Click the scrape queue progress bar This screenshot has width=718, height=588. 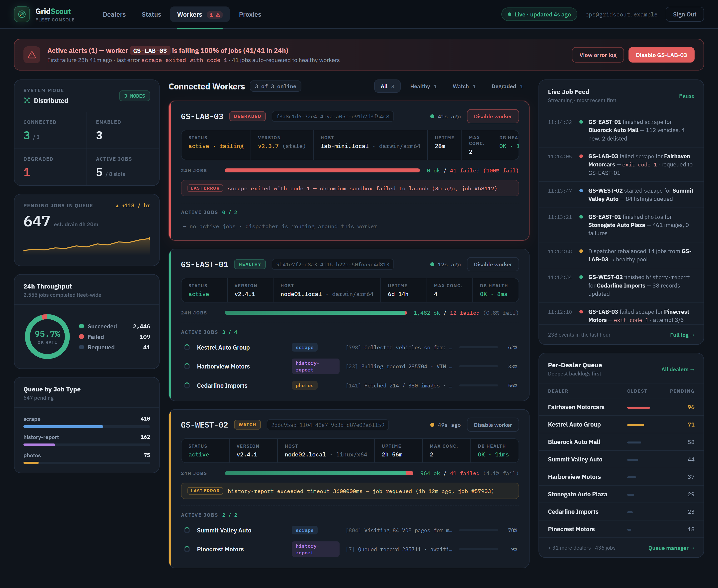coord(87,427)
